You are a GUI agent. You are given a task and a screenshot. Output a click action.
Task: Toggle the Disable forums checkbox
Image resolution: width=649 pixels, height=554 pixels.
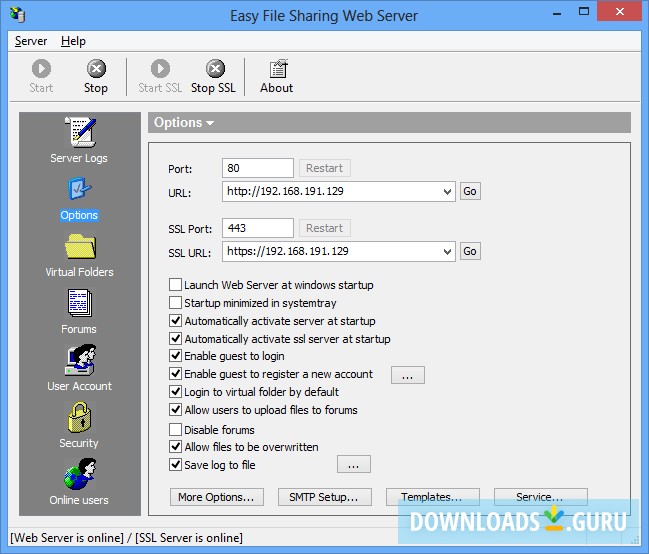[x=176, y=430]
